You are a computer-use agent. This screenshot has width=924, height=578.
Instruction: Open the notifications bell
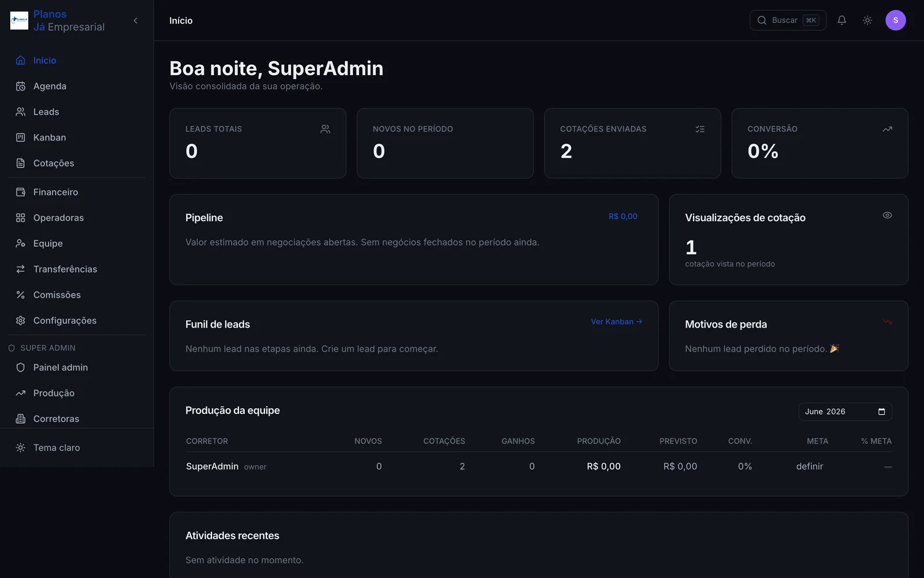pyautogui.click(x=842, y=20)
